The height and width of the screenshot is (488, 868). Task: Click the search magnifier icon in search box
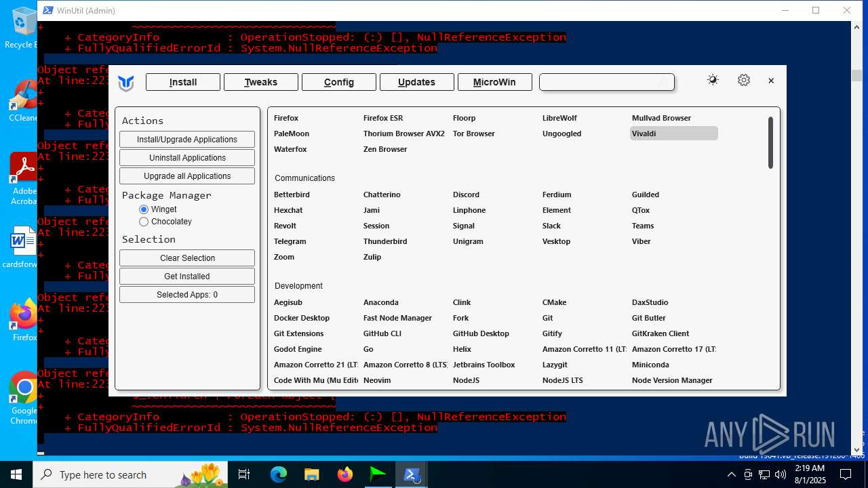point(664,82)
